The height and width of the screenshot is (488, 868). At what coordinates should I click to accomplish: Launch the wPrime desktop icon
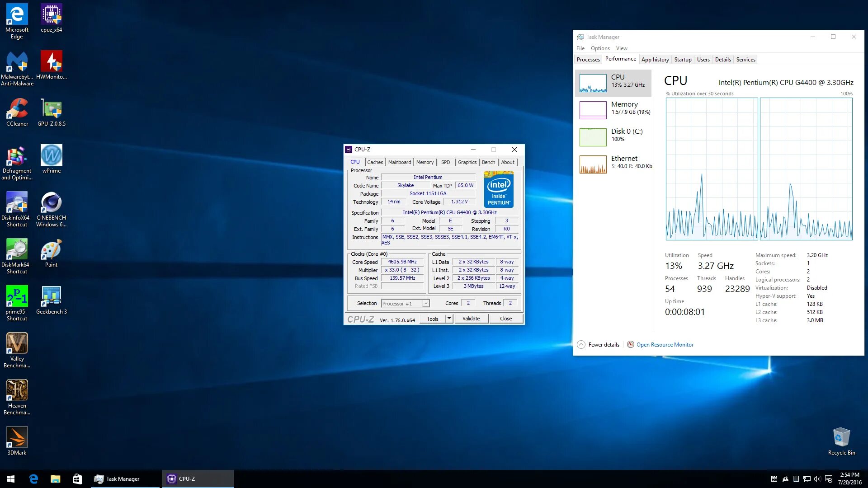51,159
